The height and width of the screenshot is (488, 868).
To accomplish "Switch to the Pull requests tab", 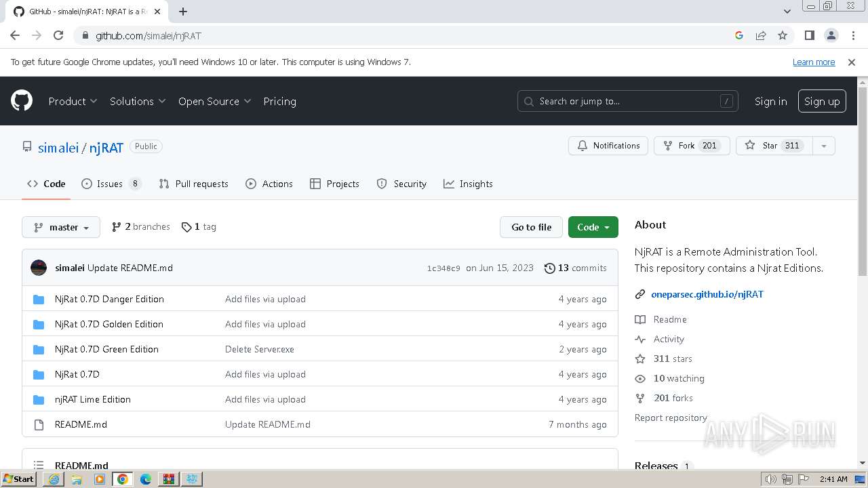I will 194,184.
